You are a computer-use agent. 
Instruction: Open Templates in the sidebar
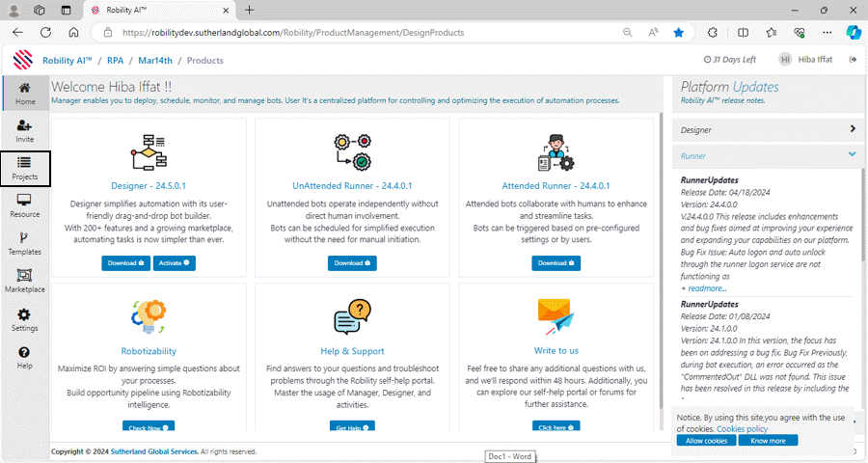pyautogui.click(x=24, y=244)
